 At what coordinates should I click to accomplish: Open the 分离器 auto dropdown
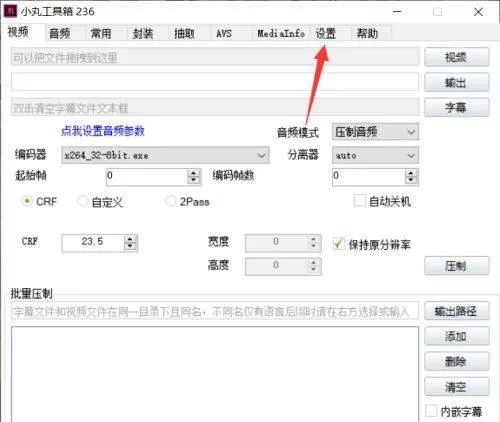tap(375, 155)
